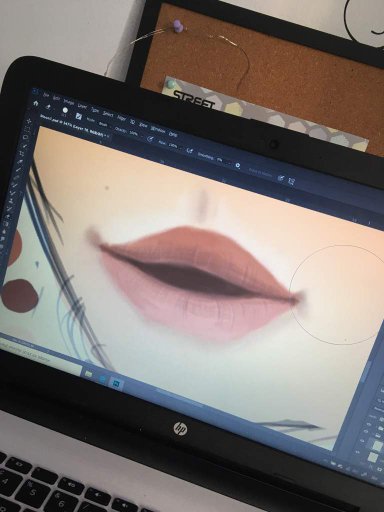Open File Explorer on the taskbar
This screenshot has height=512, width=384.
pyautogui.click(x=89, y=374)
